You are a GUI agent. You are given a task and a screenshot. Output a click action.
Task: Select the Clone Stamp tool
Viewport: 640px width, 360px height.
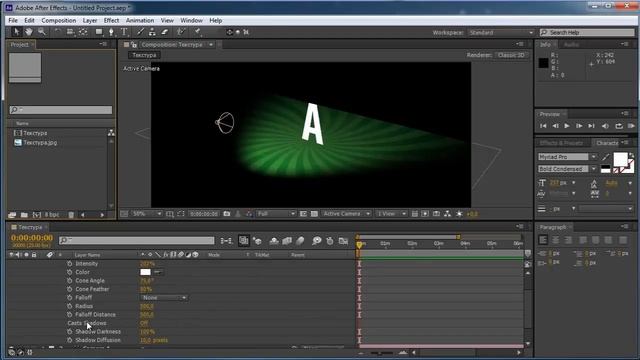pyautogui.click(x=152, y=32)
